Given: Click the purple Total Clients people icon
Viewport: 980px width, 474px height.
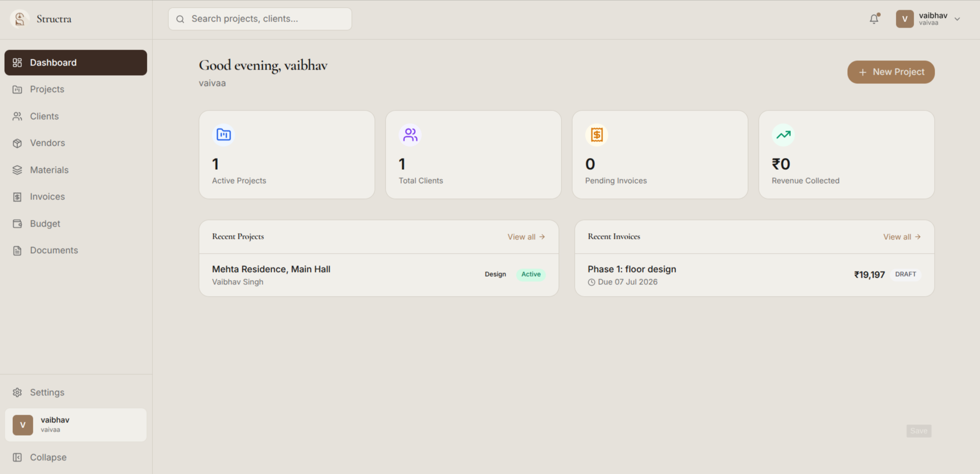Looking at the screenshot, I should point(410,134).
